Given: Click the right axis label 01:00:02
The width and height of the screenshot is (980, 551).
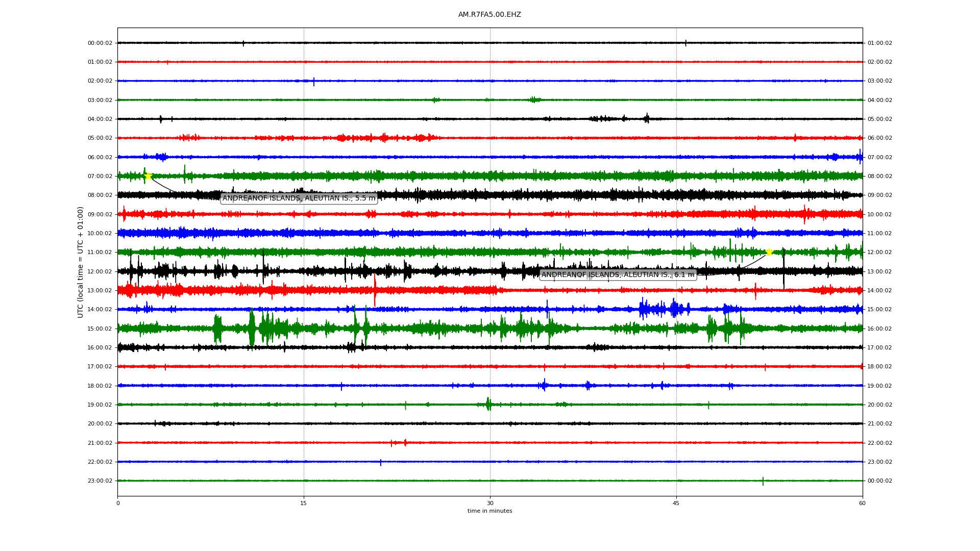Looking at the screenshot, I should pyautogui.click(x=880, y=43).
